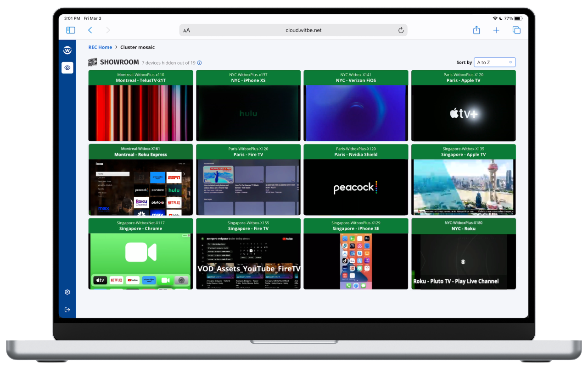Click the logout icon in sidebar
Screen dimensions: 588x367
(x=67, y=310)
